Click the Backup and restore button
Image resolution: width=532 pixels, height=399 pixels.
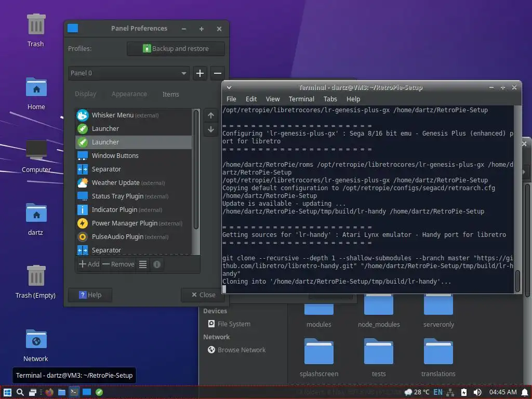[176, 48]
